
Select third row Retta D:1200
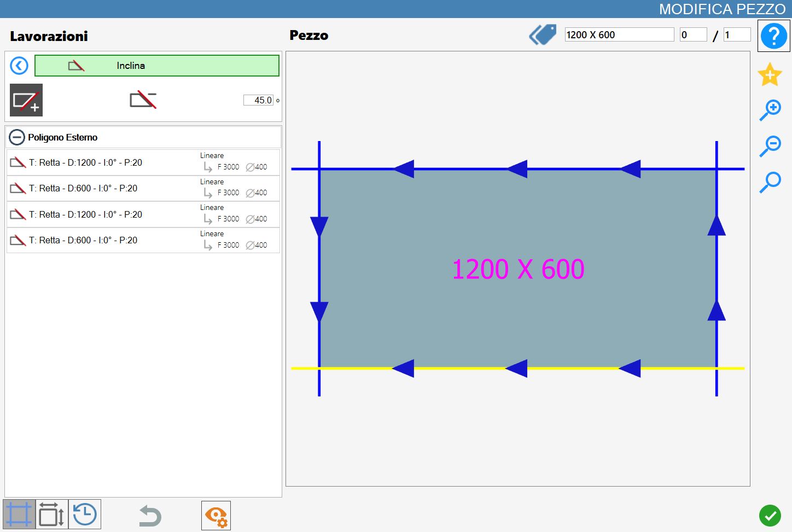click(x=143, y=214)
